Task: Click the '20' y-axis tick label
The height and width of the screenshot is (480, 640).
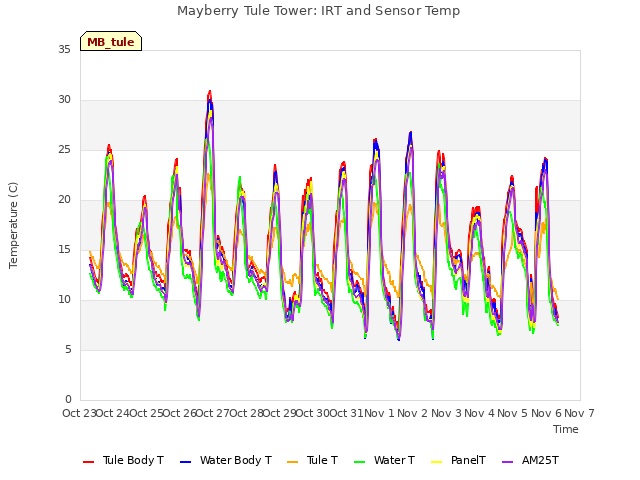Action: [64, 200]
